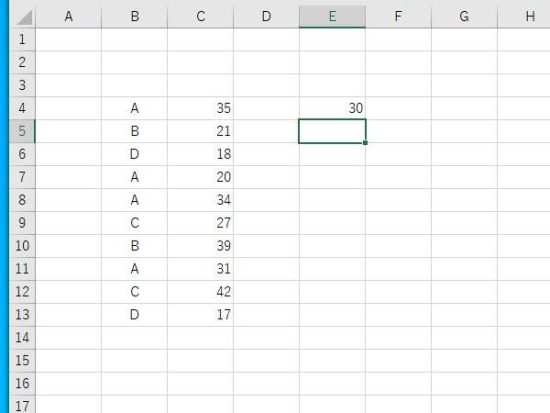Click row 5 header
550x413 pixels.
click(22, 131)
